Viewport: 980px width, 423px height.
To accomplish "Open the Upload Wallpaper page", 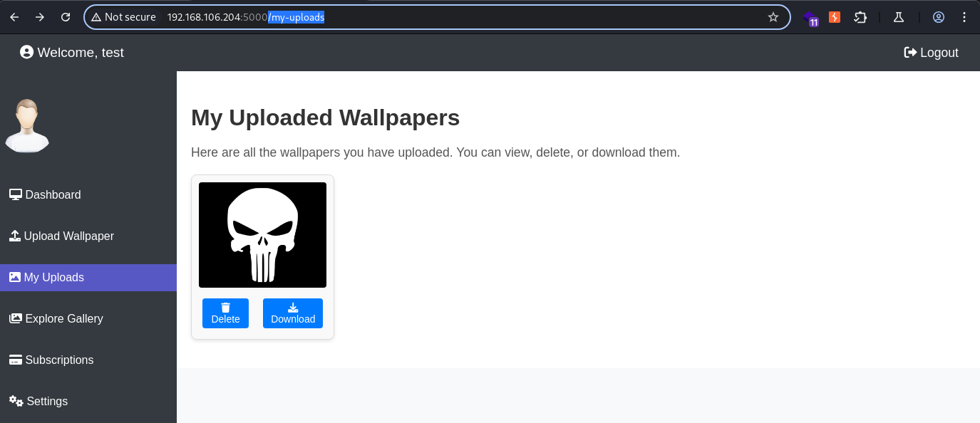I will 88,236.
